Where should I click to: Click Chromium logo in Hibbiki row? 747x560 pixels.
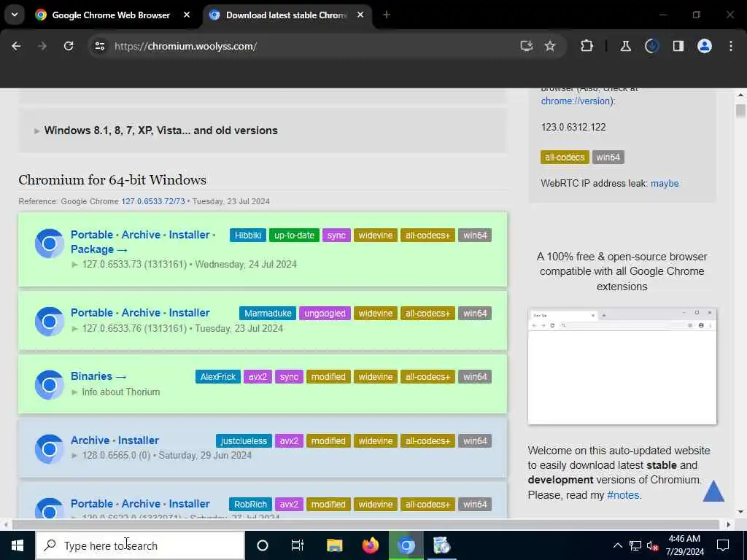pyautogui.click(x=49, y=244)
